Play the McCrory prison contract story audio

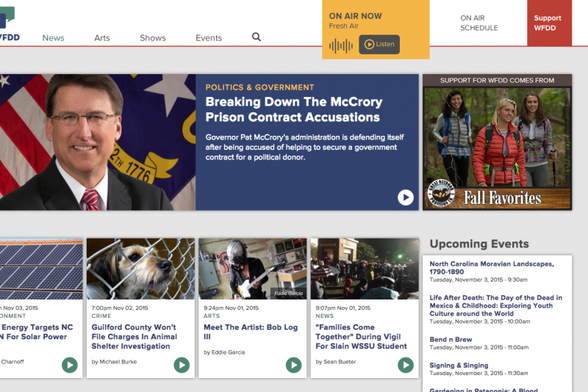[x=406, y=197]
